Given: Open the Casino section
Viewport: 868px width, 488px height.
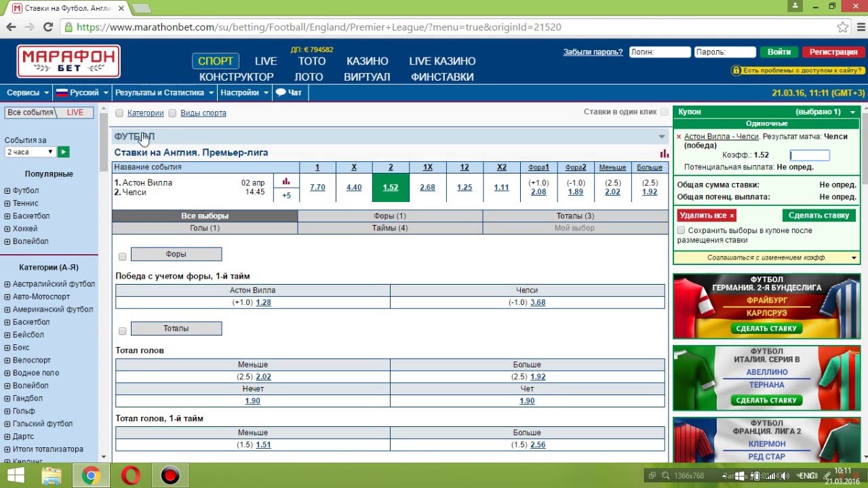Looking at the screenshot, I should click(x=368, y=61).
